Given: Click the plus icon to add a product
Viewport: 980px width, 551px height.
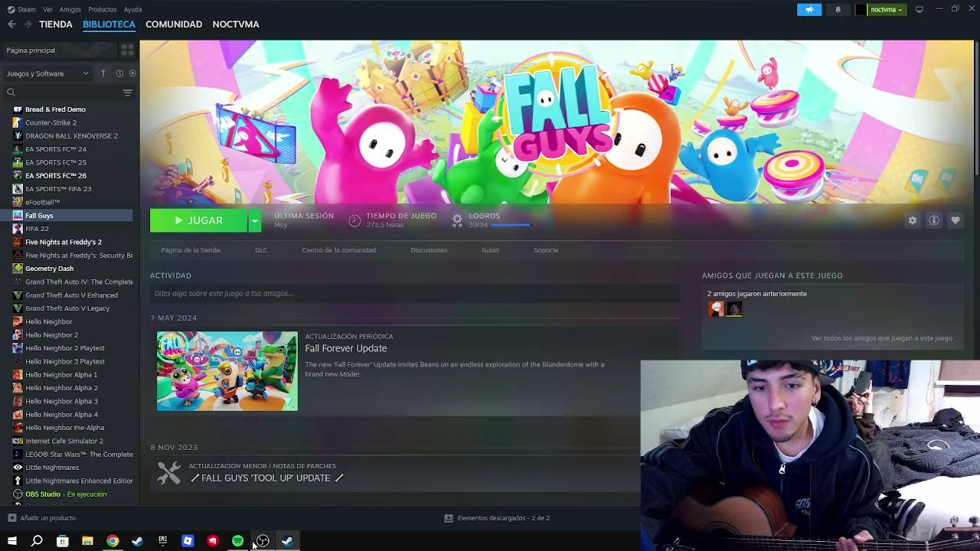Looking at the screenshot, I should click(11, 518).
